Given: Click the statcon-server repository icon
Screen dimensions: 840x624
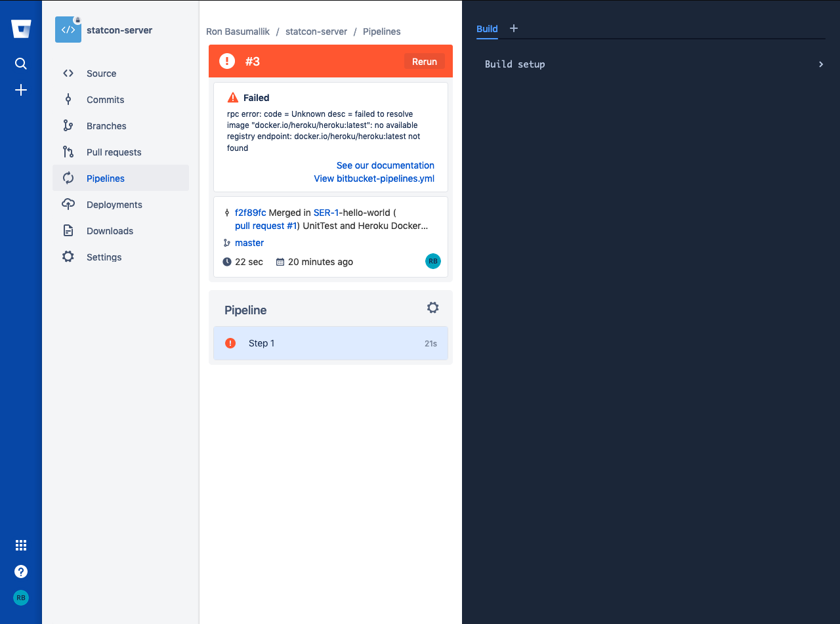Looking at the screenshot, I should [68, 30].
